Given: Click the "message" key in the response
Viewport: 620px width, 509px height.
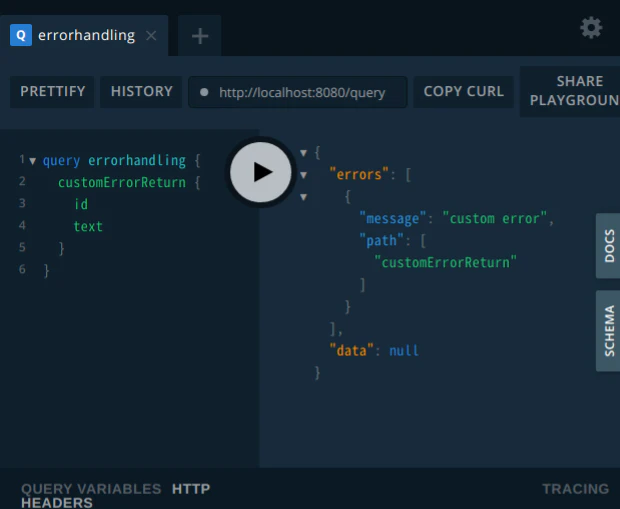Looking at the screenshot, I should (392, 219).
